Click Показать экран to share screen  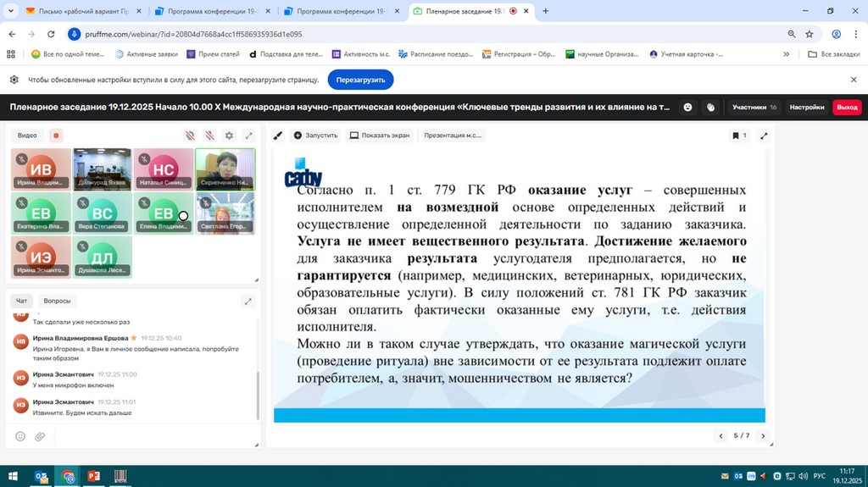[380, 136]
